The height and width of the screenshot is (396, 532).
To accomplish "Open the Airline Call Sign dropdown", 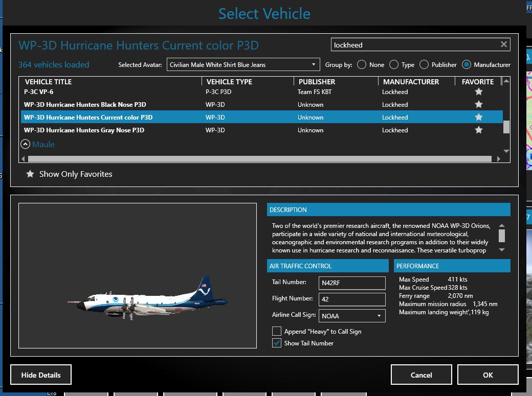I will [352, 316].
